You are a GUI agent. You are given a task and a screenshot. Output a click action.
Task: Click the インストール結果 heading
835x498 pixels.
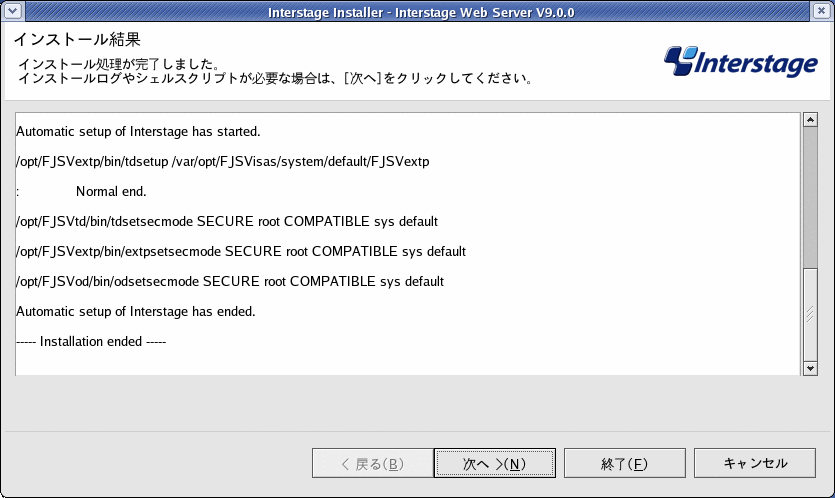pos(77,39)
